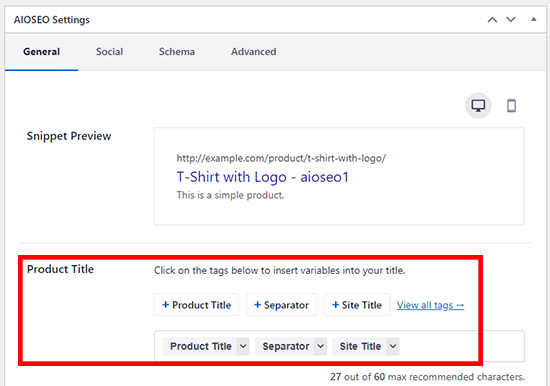Click the description This is a simple product.
The width and height of the screenshot is (550, 386).
pos(230,195)
